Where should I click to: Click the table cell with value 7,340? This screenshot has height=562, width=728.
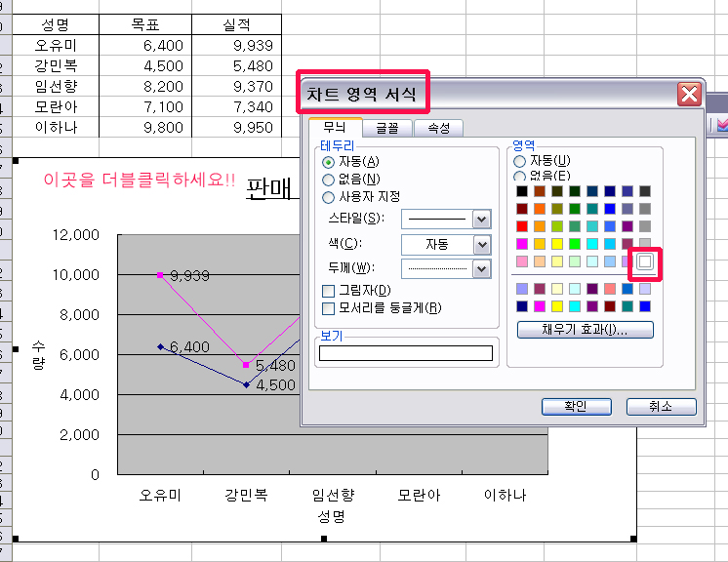(237, 106)
